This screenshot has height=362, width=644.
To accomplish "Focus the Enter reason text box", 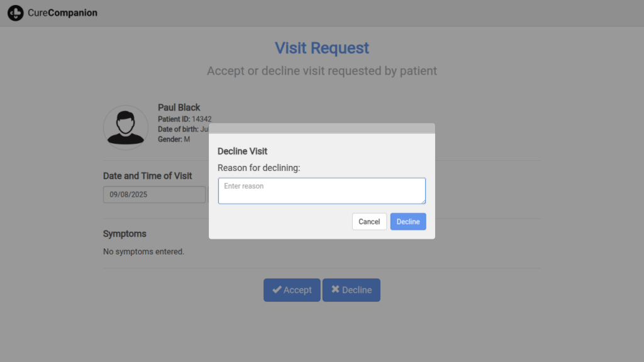I will 321,190.
